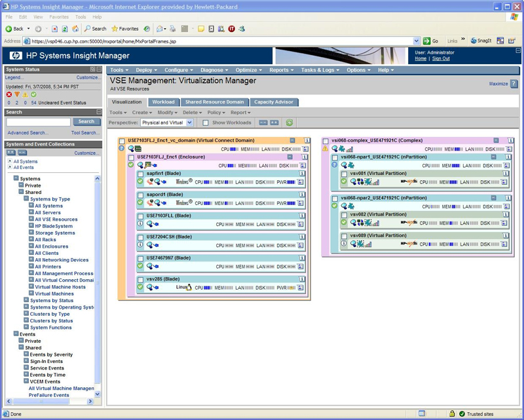The image size is (524, 420).
Task: Open the Advanced Search link
Action: click(x=28, y=133)
